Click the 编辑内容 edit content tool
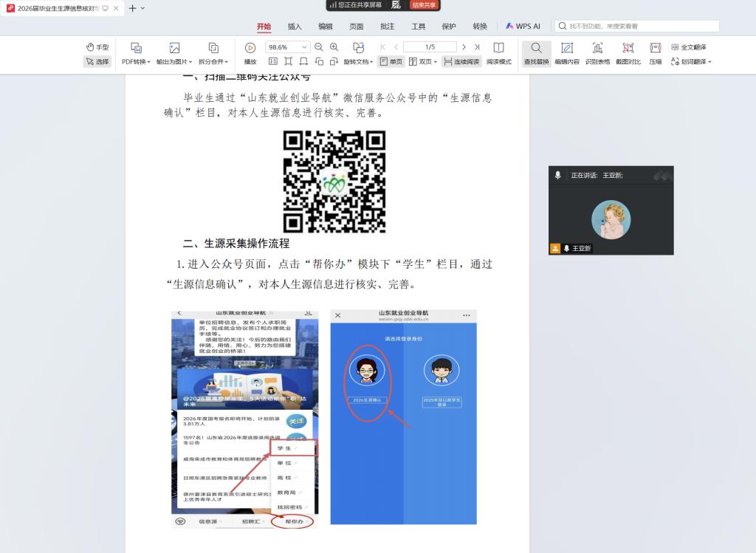This screenshot has height=553, width=756. click(x=567, y=53)
